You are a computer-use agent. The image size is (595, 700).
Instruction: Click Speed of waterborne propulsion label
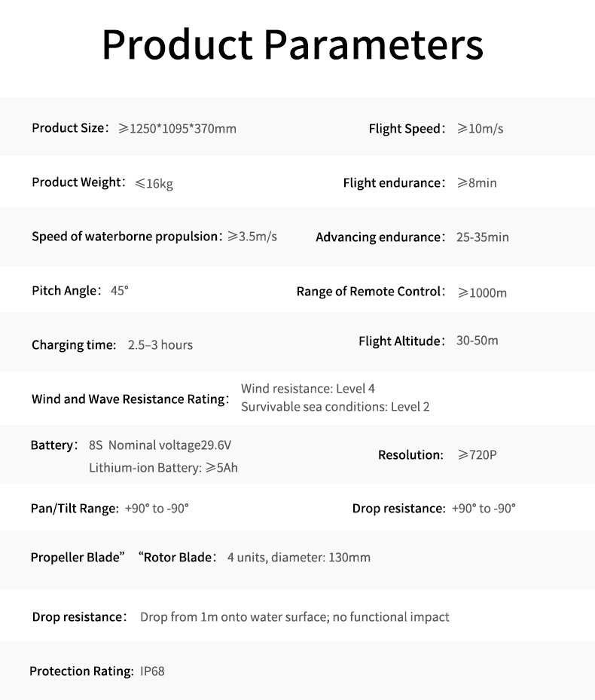[x=125, y=237]
